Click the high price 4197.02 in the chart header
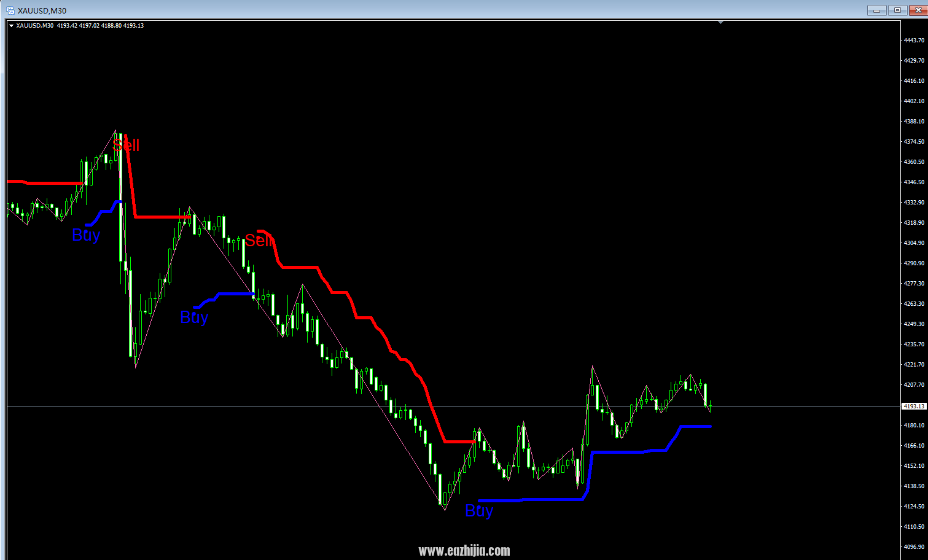 [89, 26]
